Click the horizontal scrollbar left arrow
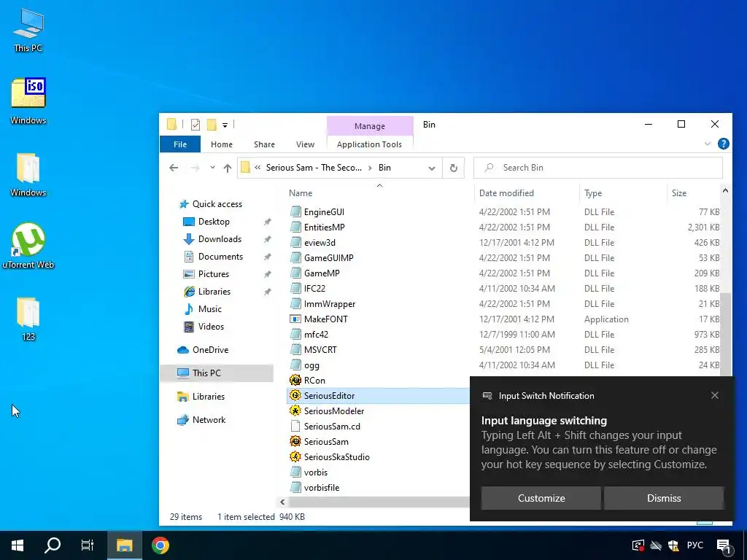Image resolution: width=747 pixels, height=560 pixels. click(x=282, y=502)
